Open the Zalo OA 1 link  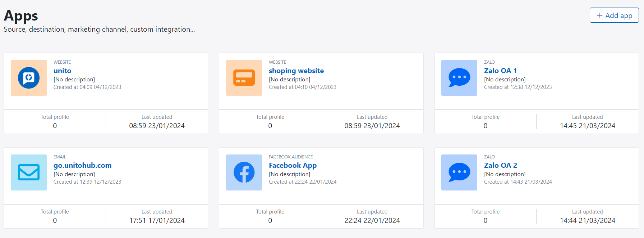(500, 71)
